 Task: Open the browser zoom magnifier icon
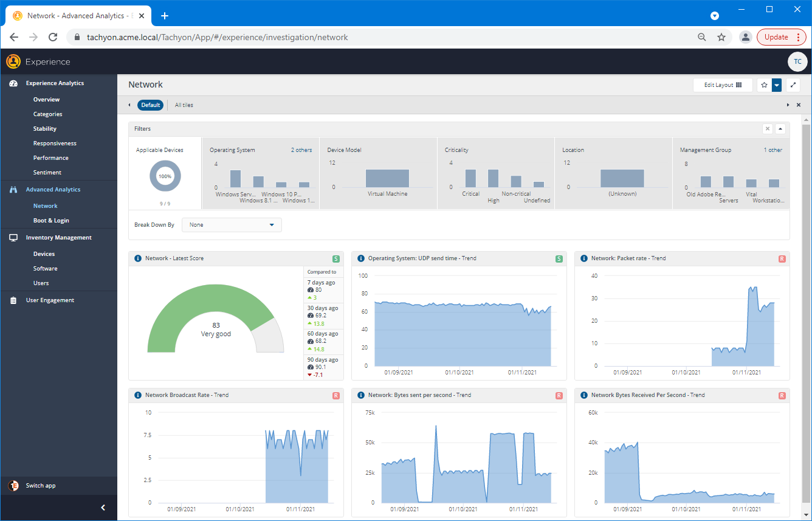click(x=702, y=37)
